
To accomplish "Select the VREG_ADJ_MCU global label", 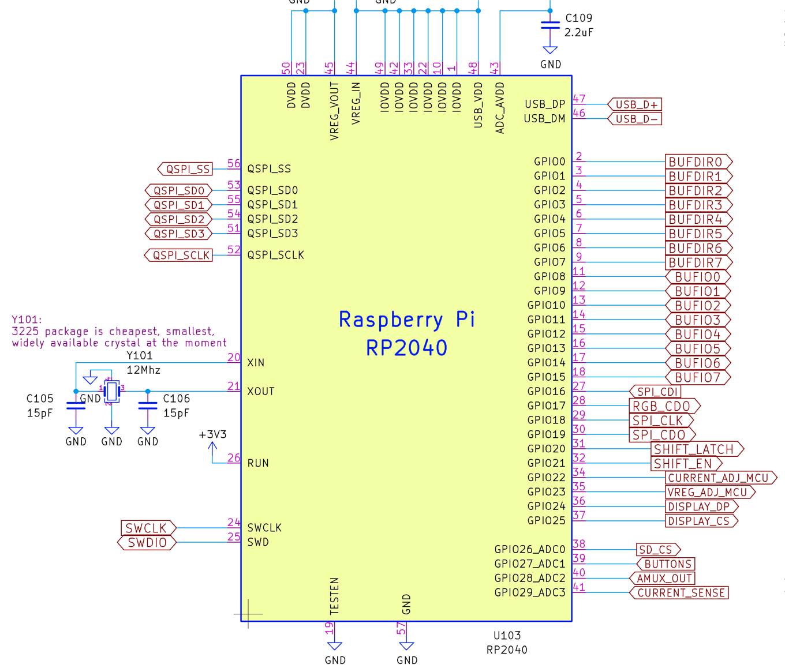I will tap(710, 492).
